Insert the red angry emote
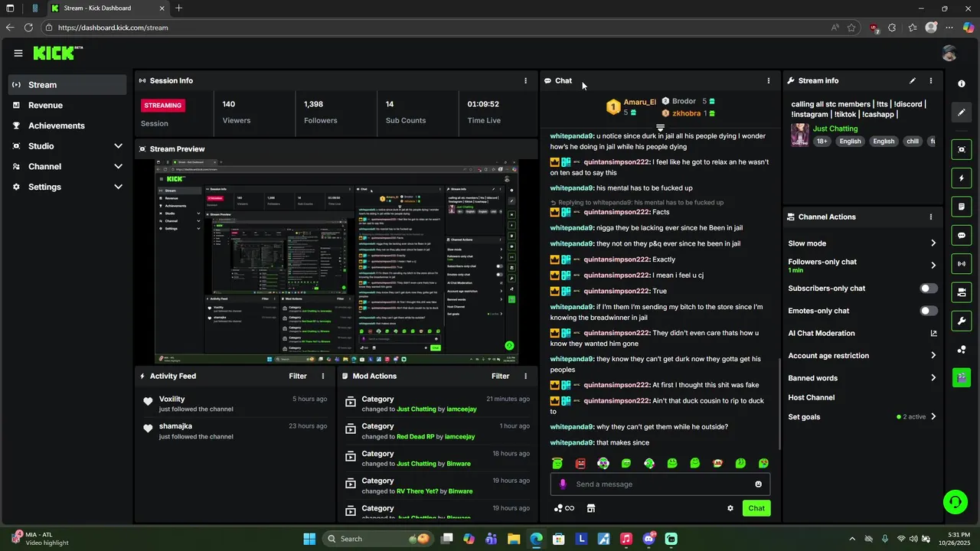980x551 pixels. coord(580,463)
